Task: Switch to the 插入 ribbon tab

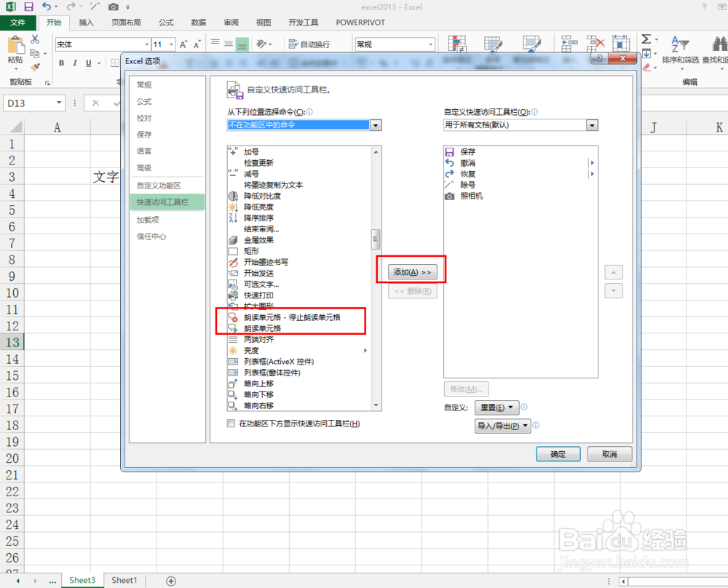Action: [x=86, y=23]
